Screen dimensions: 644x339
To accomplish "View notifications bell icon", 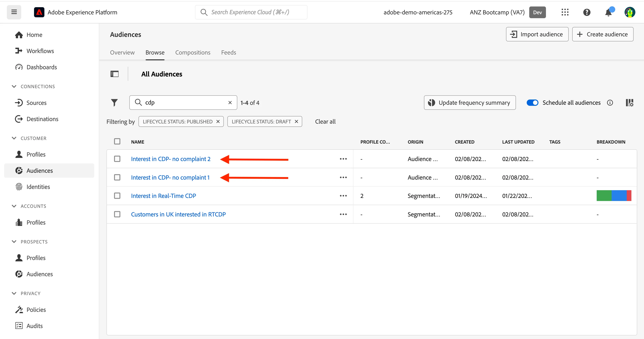I will (x=609, y=12).
